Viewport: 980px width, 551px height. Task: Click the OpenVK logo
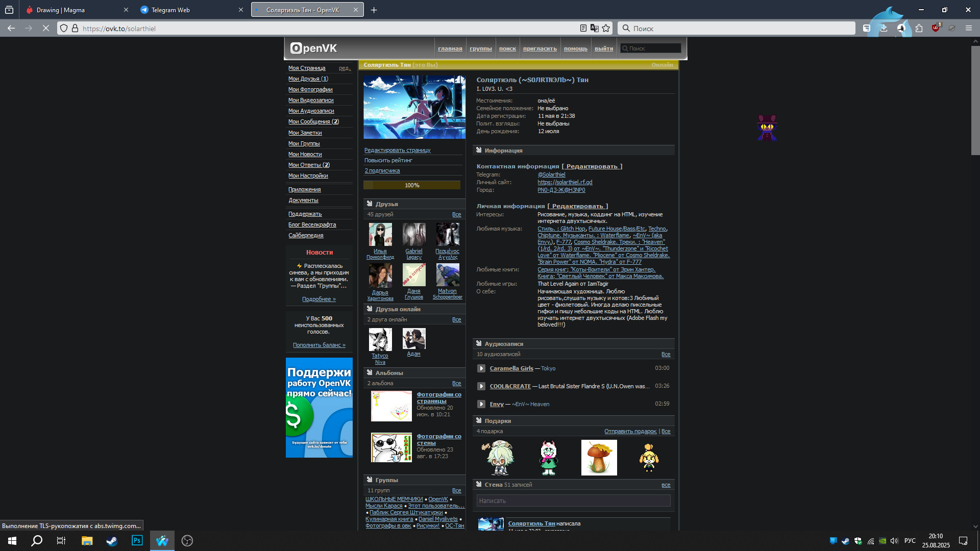pyautogui.click(x=313, y=48)
